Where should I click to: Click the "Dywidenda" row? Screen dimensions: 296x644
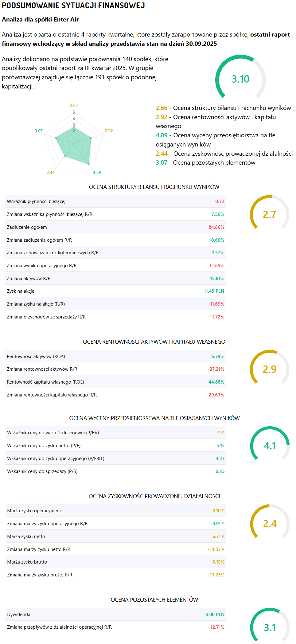115,615
